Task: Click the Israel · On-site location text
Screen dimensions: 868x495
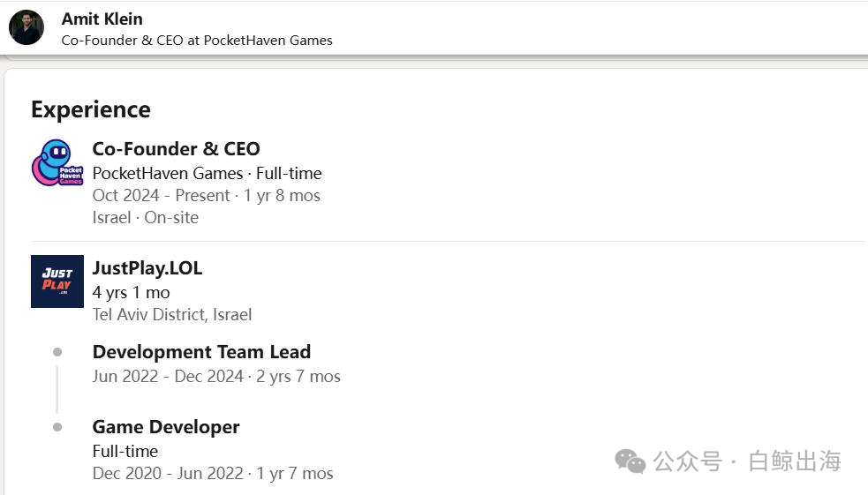Action: (x=146, y=217)
